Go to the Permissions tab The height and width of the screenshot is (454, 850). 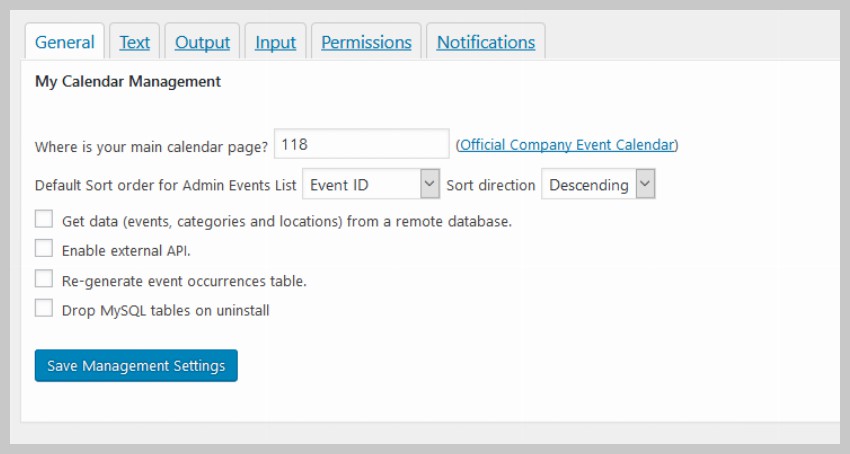click(366, 42)
